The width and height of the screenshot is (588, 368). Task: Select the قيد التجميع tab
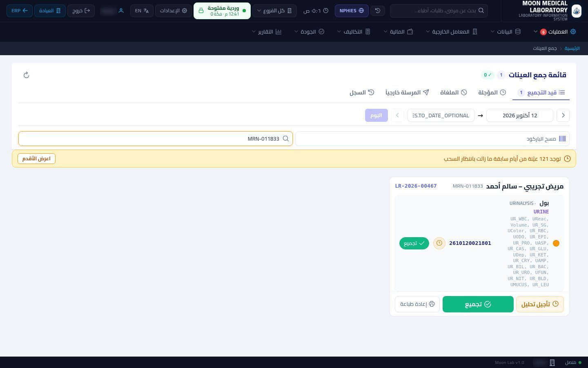541,92
